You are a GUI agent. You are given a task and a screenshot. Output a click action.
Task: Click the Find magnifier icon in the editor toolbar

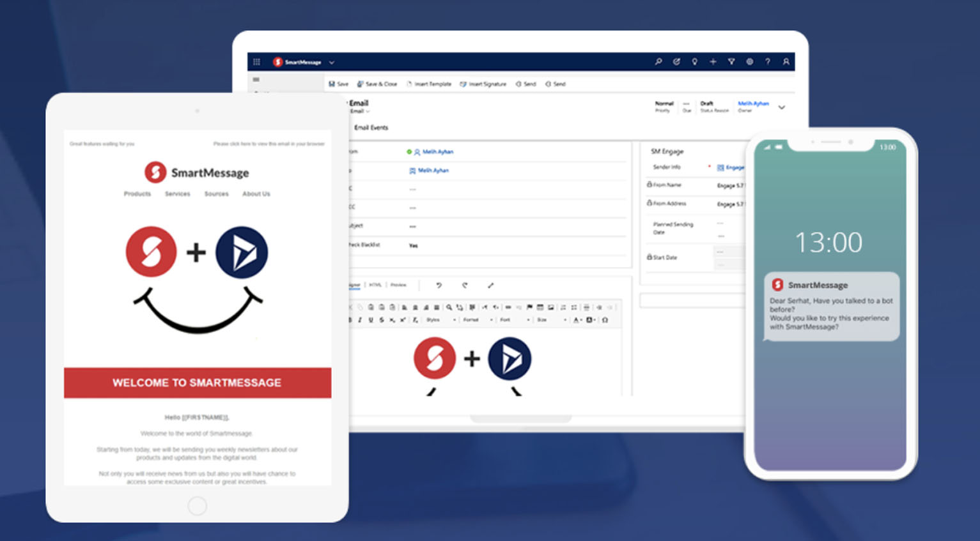pos(449,307)
